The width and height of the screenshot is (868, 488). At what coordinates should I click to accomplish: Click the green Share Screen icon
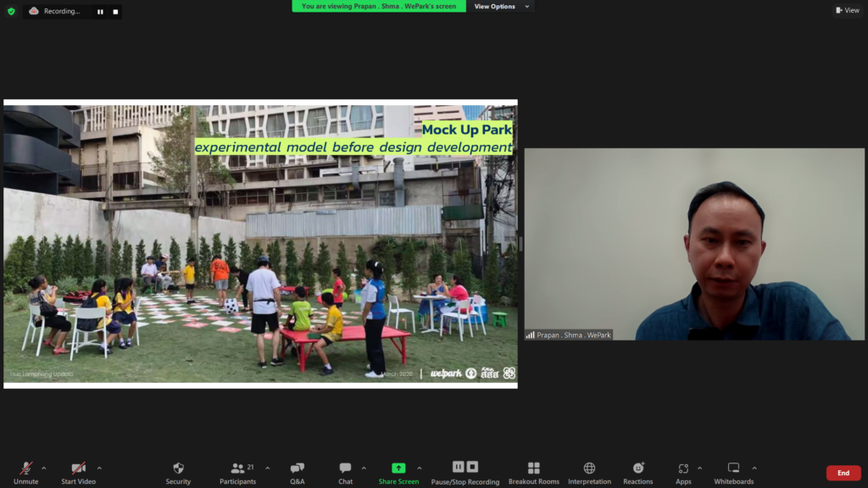coord(398,469)
